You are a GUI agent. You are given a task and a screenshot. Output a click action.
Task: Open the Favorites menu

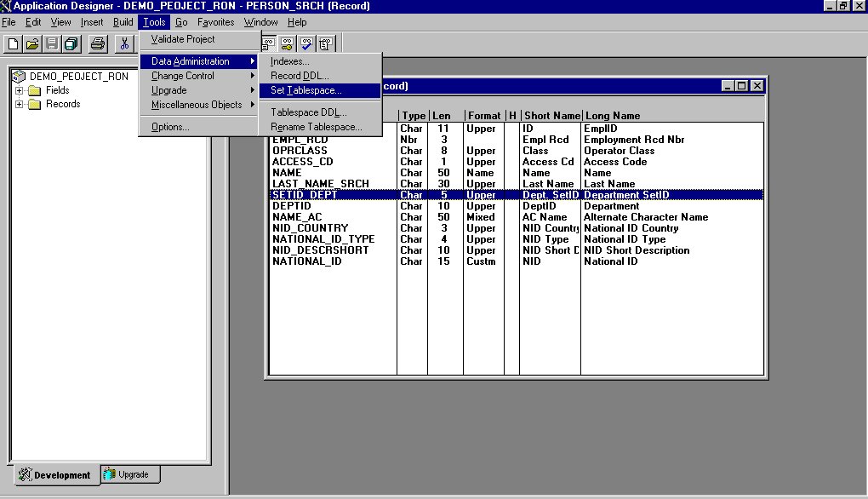(x=215, y=22)
